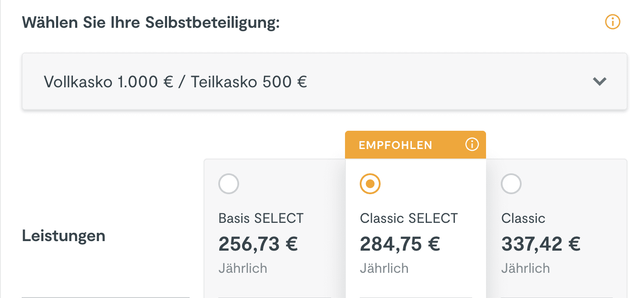Click Jährlich under the Classic 337,42 € price
This screenshot has width=644, height=298.
525,268
